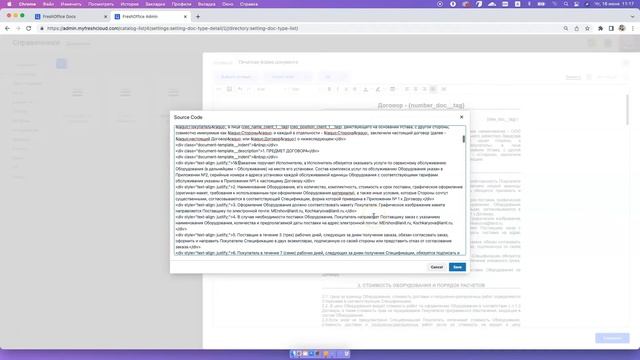Viewport: 640px width, 360px height.
Task: Open the page zoom search icon
Action: point(566,29)
